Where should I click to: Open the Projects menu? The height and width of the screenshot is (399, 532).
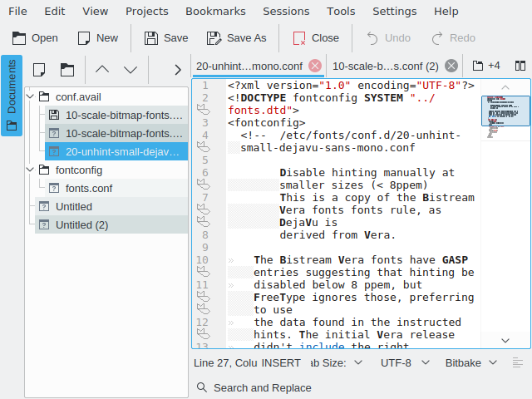(x=147, y=11)
